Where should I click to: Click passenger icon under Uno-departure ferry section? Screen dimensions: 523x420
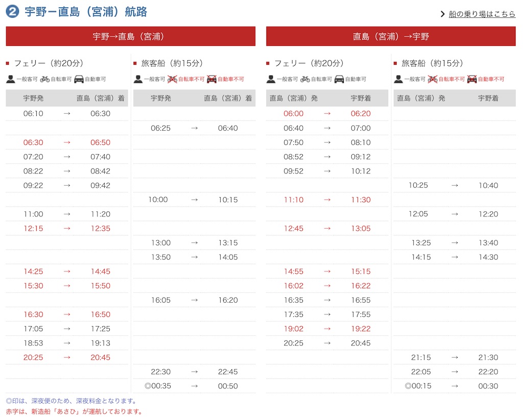11,79
